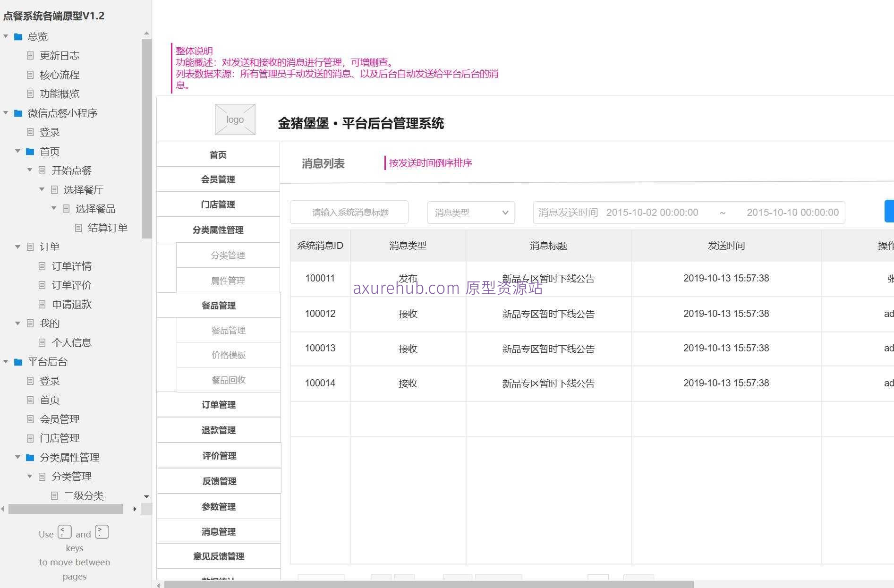The image size is (894, 588).
Task: Select 退款管理 in the admin side menu
Action: 219,430
